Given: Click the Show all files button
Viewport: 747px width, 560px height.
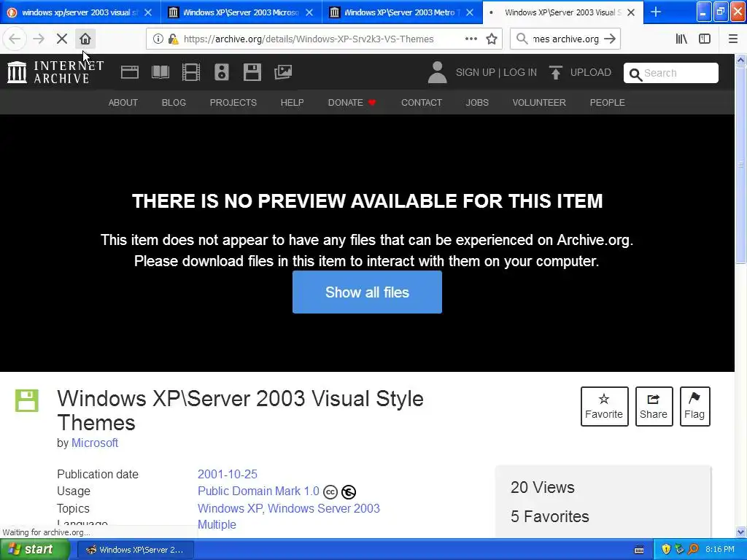Looking at the screenshot, I should [367, 292].
